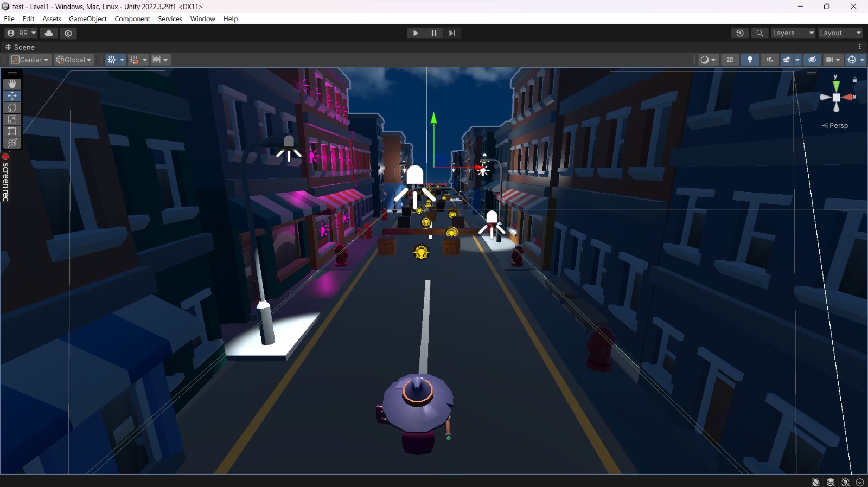This screenshot has height=487, width=868.
Task: Toggle hidden objects scene visibility
Action: 812,60
